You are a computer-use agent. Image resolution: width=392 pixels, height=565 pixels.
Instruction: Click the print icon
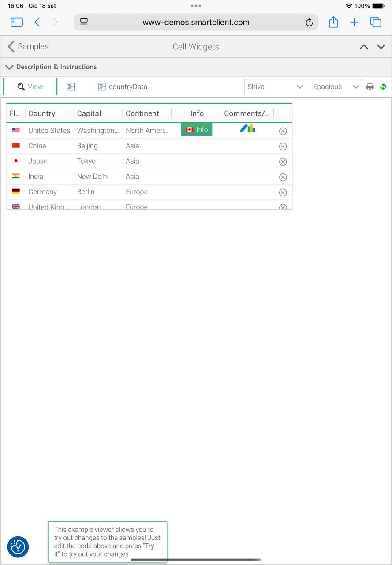[370, 87]
